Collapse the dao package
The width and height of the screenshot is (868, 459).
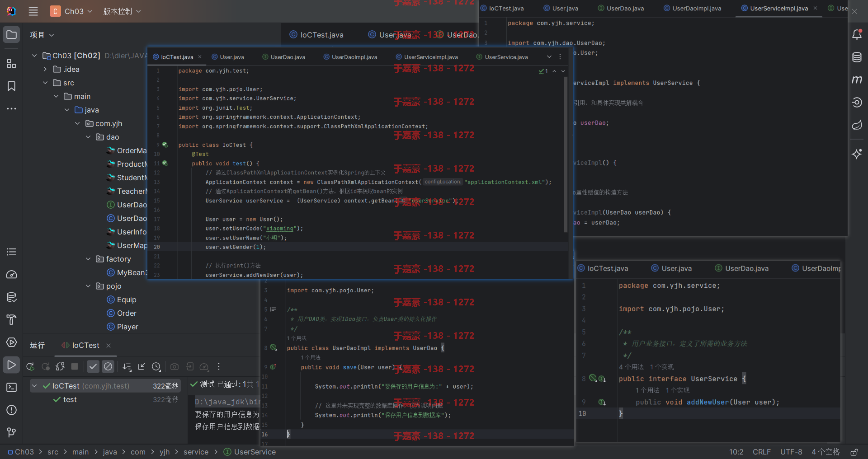point(88,137)
